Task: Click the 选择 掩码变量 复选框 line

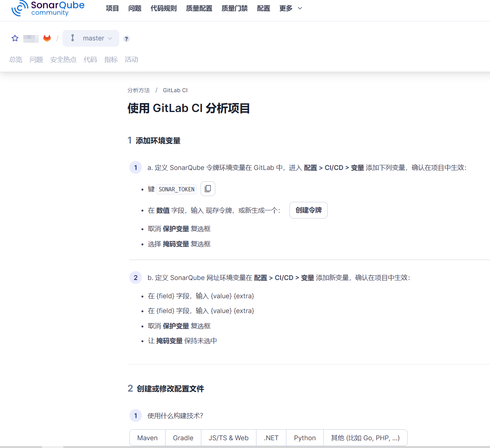Action: pyautogui.click(x=179, y=244)
